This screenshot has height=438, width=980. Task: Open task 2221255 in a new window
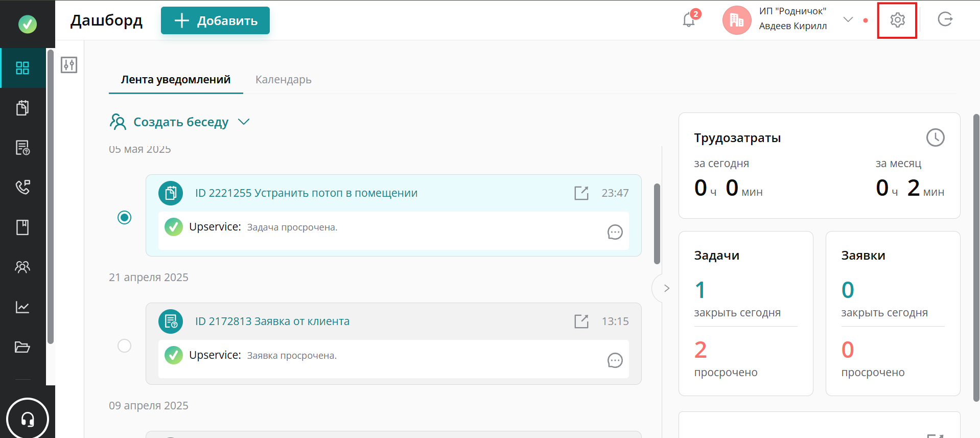(581, 193)
